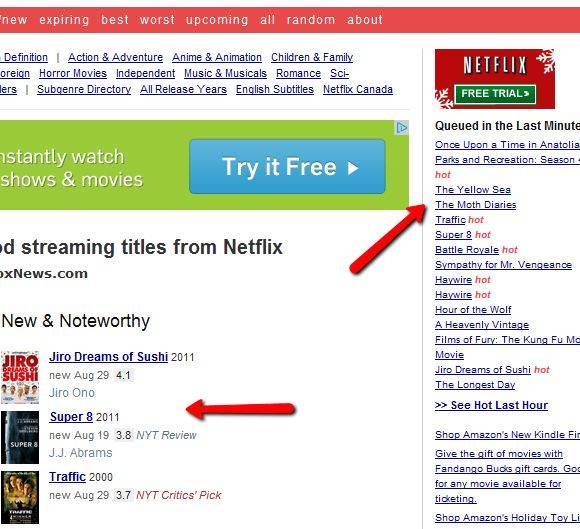Click the AdChoices icon on the banner
This screenshot has width=580, height=529.
402,128
